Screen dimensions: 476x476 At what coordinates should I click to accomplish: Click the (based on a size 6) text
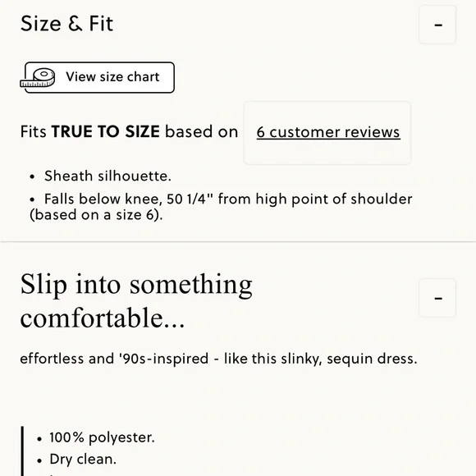(x=96, y=215)
